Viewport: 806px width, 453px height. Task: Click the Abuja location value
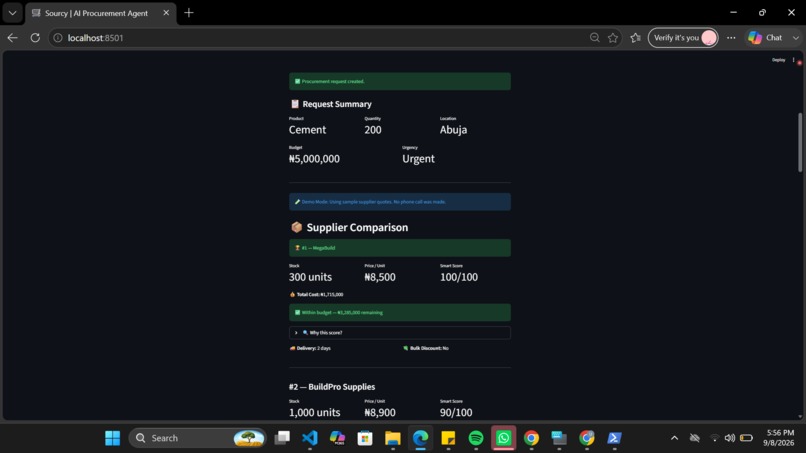[x=453, y=130]
